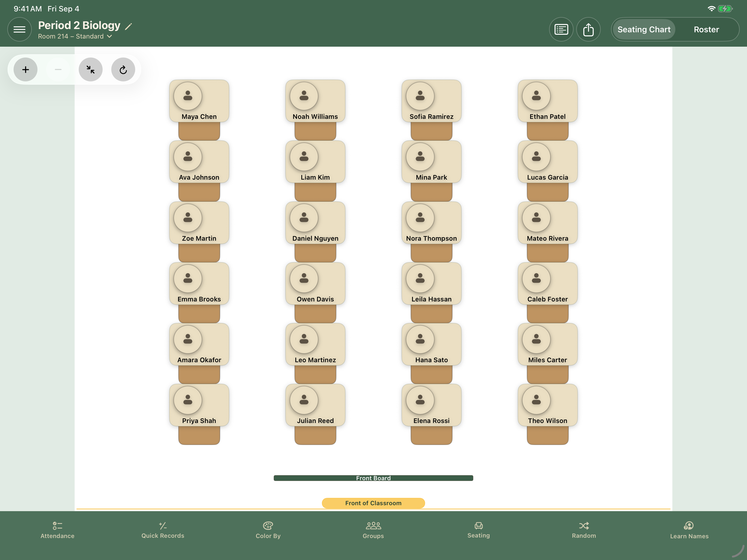Edit class name with pencil icon

click(128, 26)
